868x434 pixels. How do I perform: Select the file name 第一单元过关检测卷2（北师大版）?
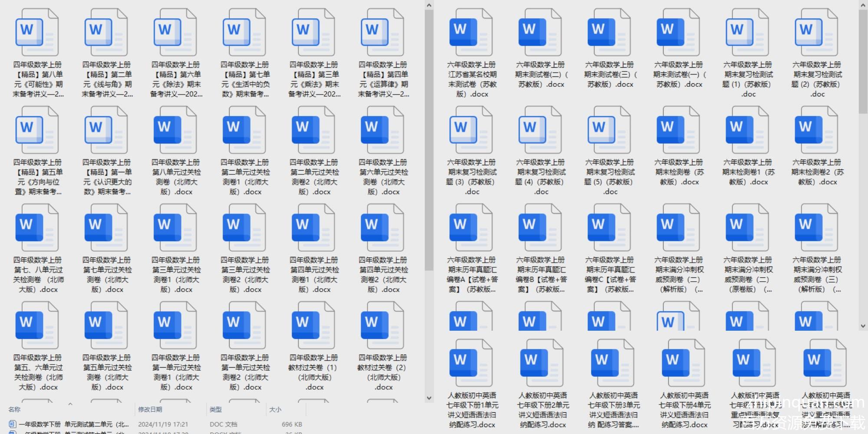(244, 372)
